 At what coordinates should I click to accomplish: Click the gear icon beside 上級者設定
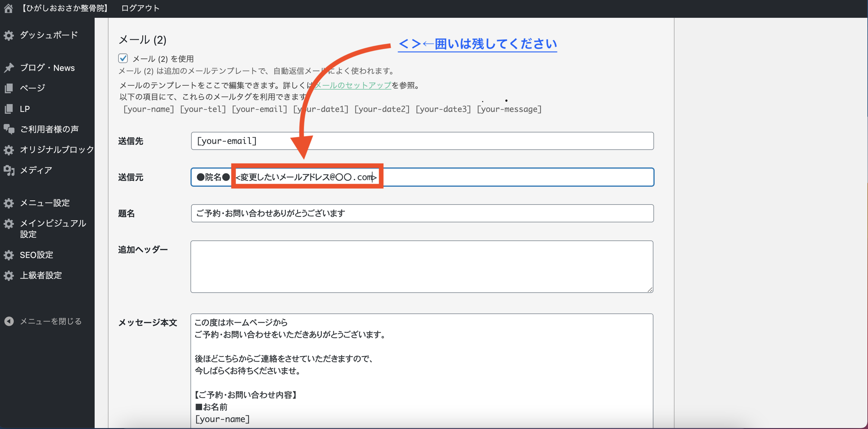[9, 275]
